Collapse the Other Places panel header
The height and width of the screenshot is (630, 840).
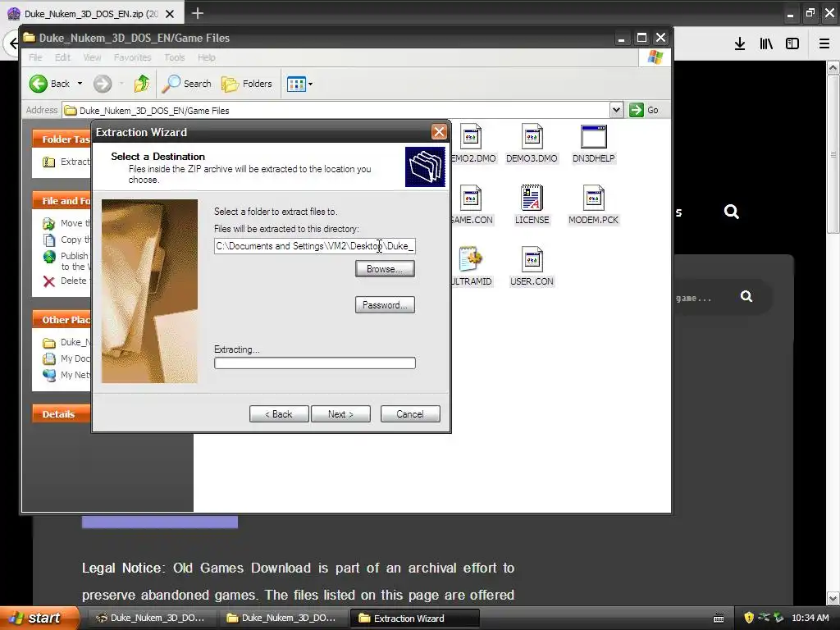click(62, 320)
